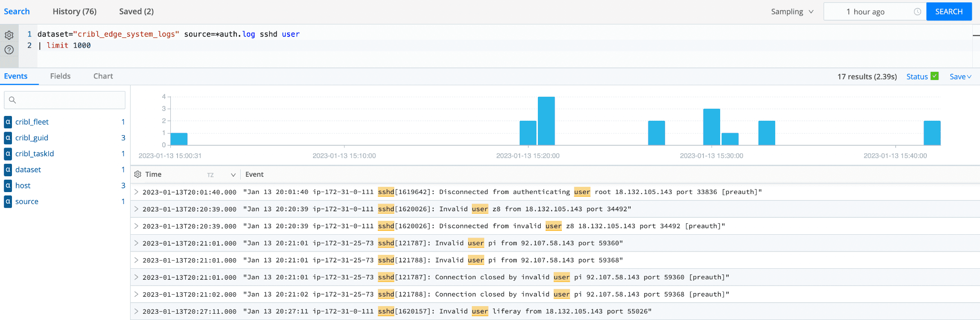
Task: Click the clock icon in time range
Action: pyautogui.click(x=917, y=11)
